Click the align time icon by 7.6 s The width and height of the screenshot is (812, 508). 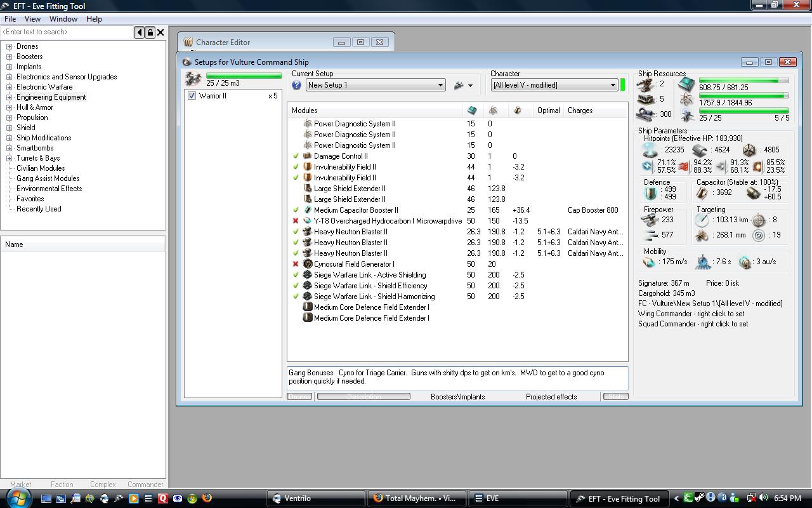(703, 262)
